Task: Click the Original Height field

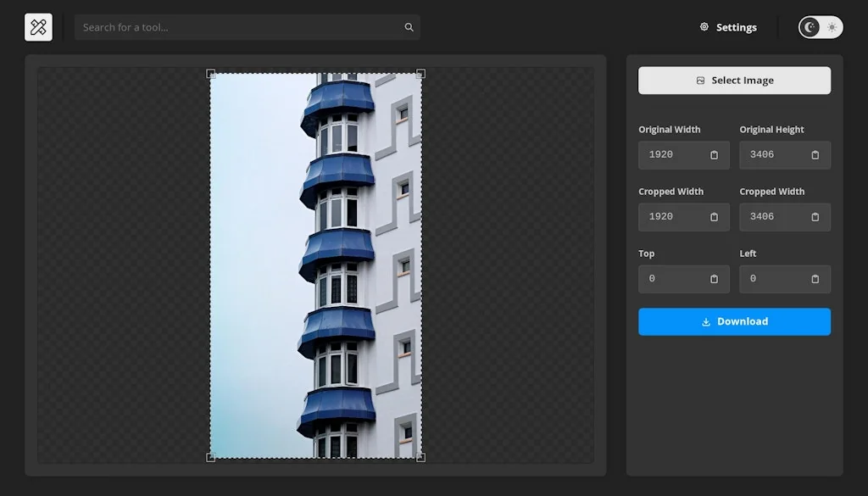Action: click(x=785, y=155)
